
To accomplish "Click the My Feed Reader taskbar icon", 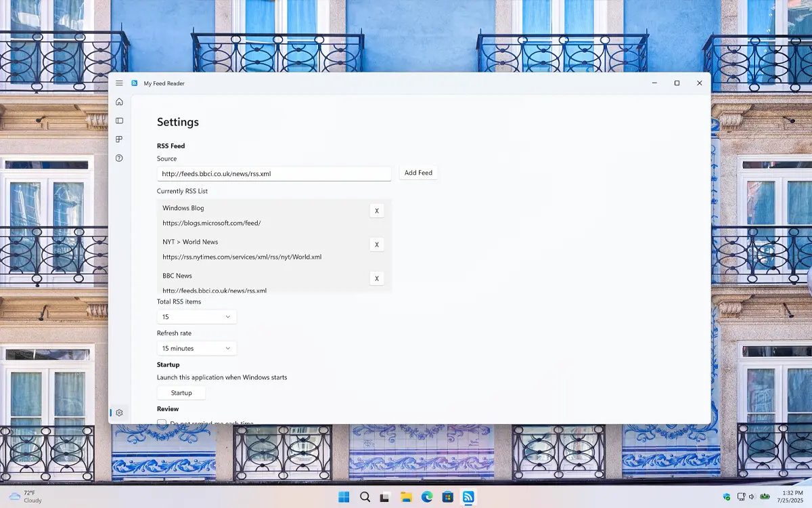I will tap(468, 497).
